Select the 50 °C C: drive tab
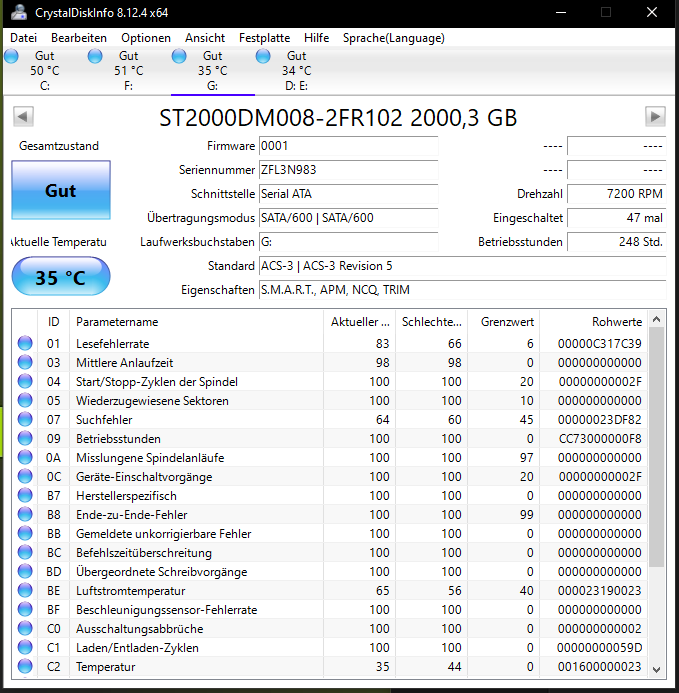The width and height of the screenshot is (679, 693). pos(45,71)
